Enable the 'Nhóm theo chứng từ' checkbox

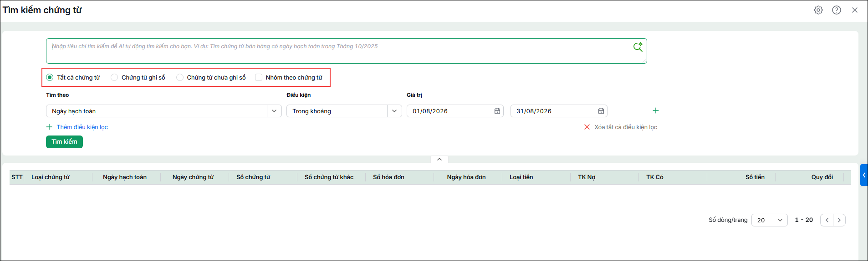coord(259,77)
